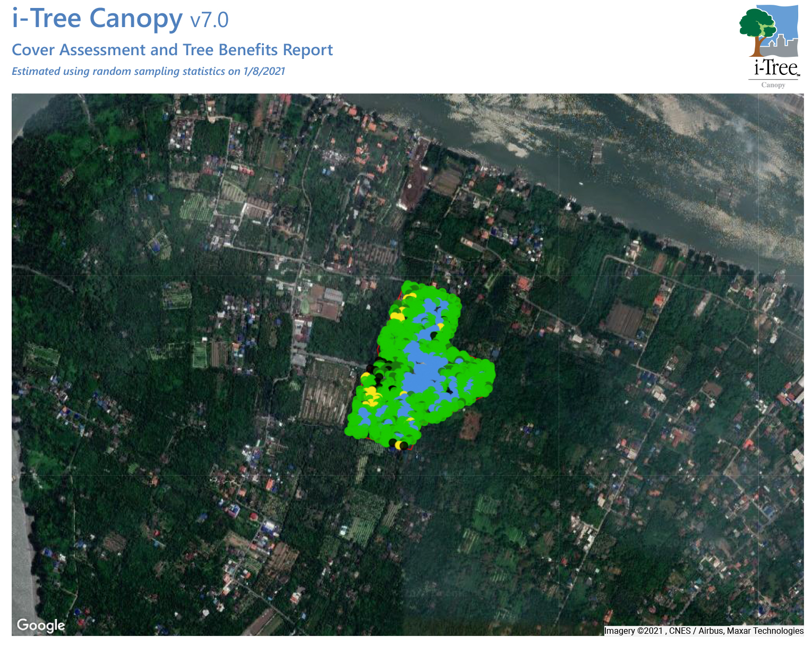The width and height of the screenshot is (812, 646).
Task: Click the i-Tree Canopy title heading
Action: click(97, 18)
